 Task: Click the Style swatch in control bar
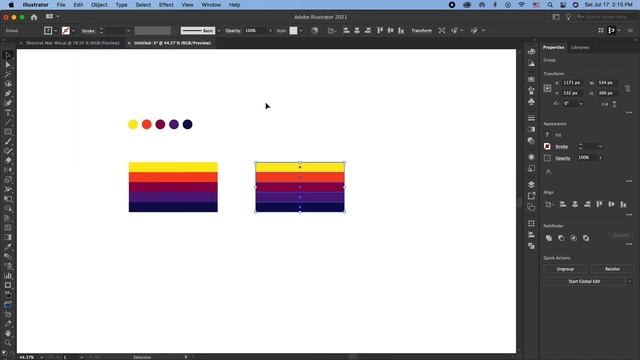293,31
